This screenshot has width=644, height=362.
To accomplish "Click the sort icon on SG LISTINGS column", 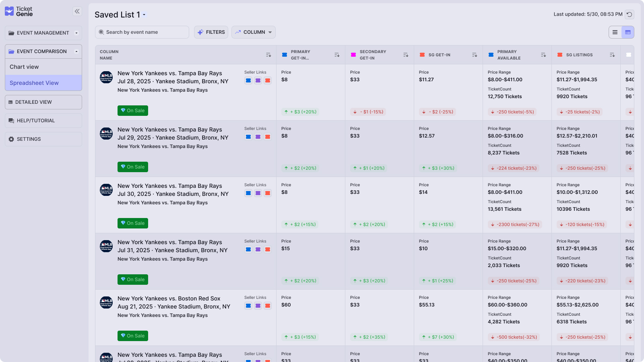I will [613, 55].
